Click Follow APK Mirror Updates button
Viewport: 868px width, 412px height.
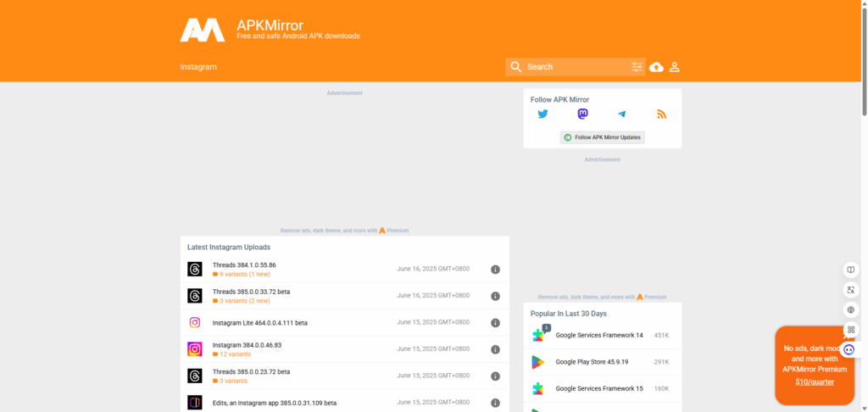click(x=603, y=137)
